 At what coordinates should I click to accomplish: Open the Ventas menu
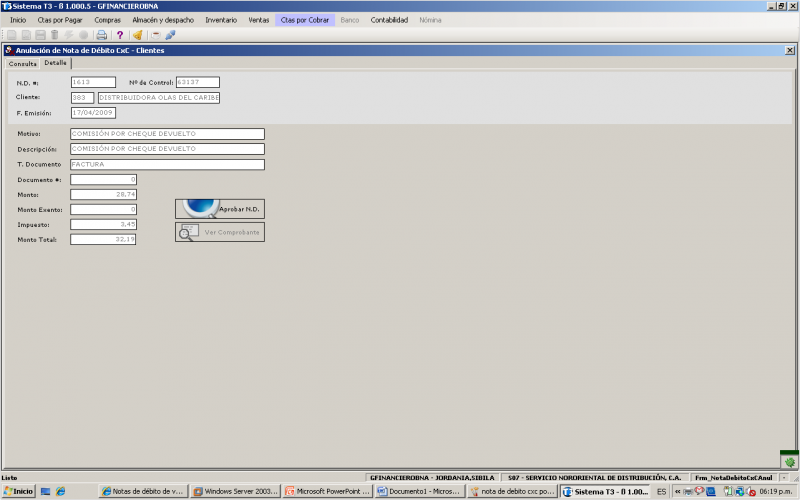[259, 20]
